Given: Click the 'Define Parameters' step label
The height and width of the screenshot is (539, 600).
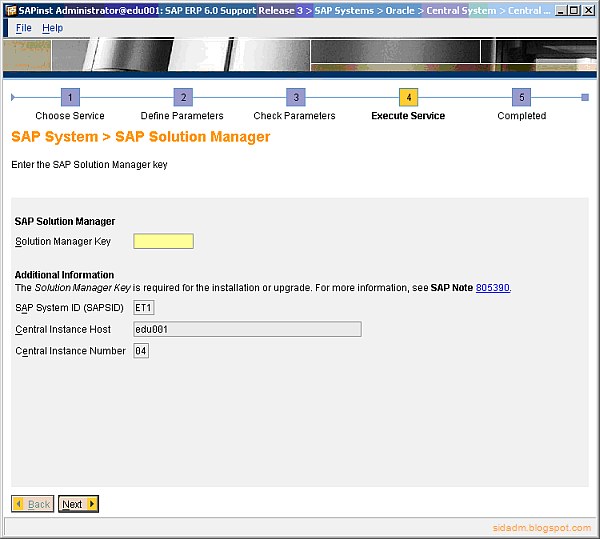Looking at the screenshot, I should point(182,116).
